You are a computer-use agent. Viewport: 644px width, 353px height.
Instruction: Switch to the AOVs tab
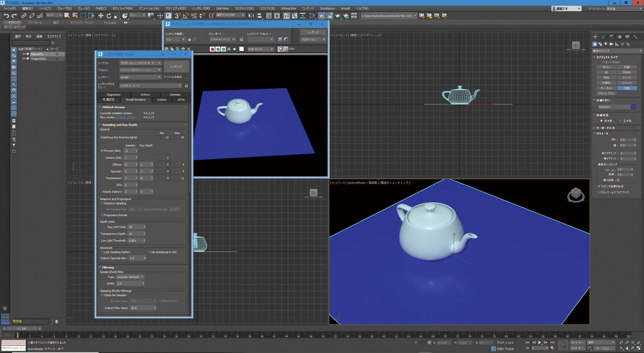pyautogui.click(x=181, y=100)
